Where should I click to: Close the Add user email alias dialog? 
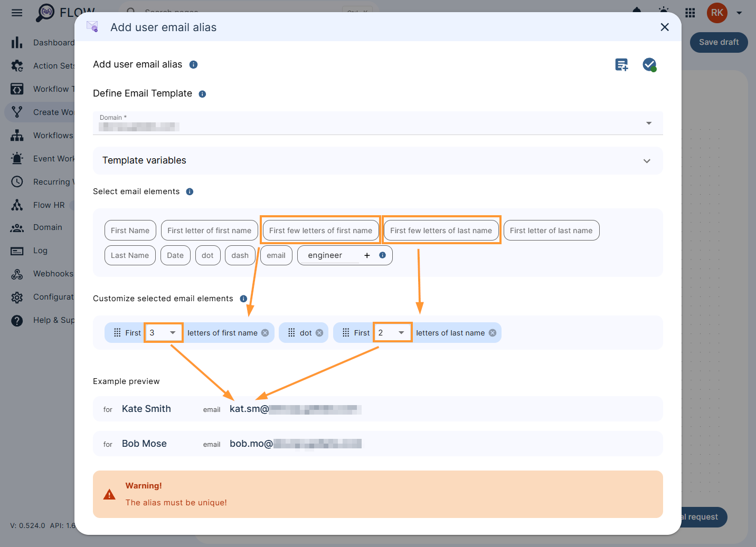(665, 27)
